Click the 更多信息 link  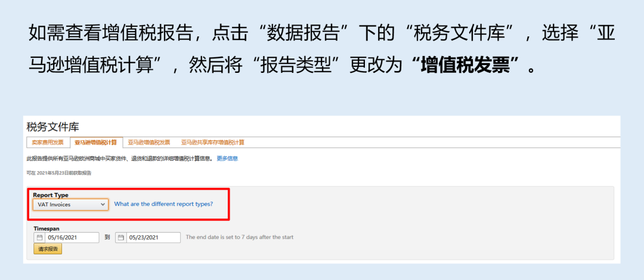[x=227, y=158]
